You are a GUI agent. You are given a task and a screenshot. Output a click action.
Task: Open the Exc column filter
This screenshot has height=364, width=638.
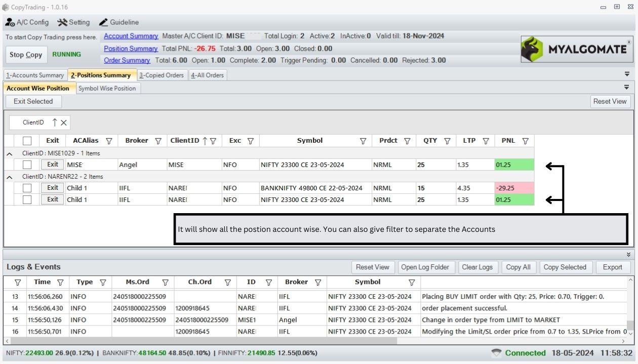(x=250, y=141)
